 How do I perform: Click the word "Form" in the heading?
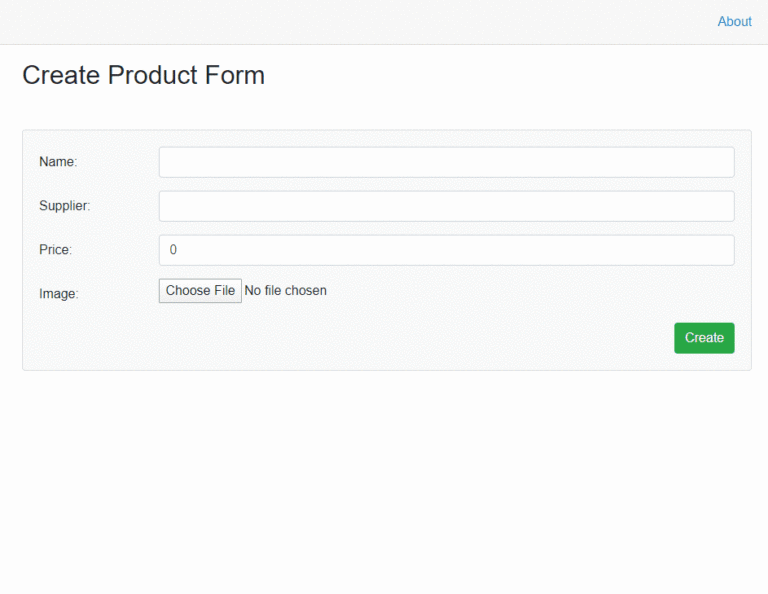(x=235, y=75)
